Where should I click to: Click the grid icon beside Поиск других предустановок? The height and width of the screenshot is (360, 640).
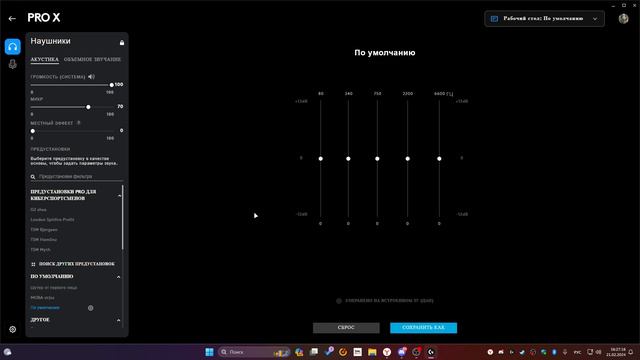(33, 264)
